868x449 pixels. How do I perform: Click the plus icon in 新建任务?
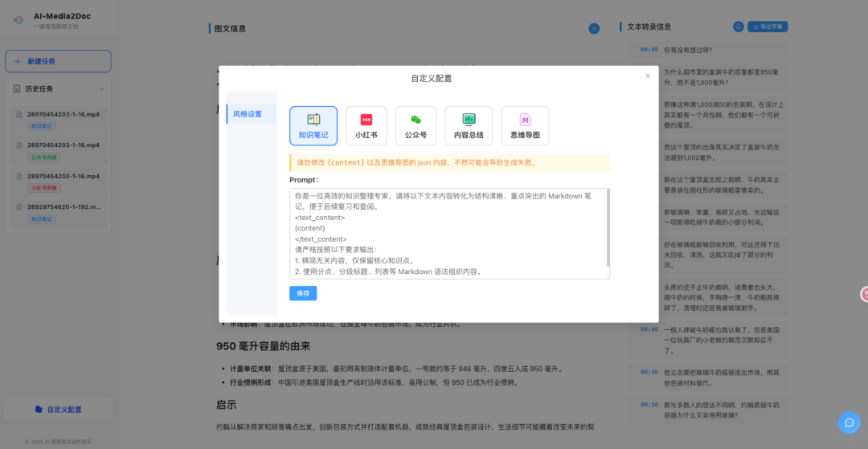click(x=18, y=61)
